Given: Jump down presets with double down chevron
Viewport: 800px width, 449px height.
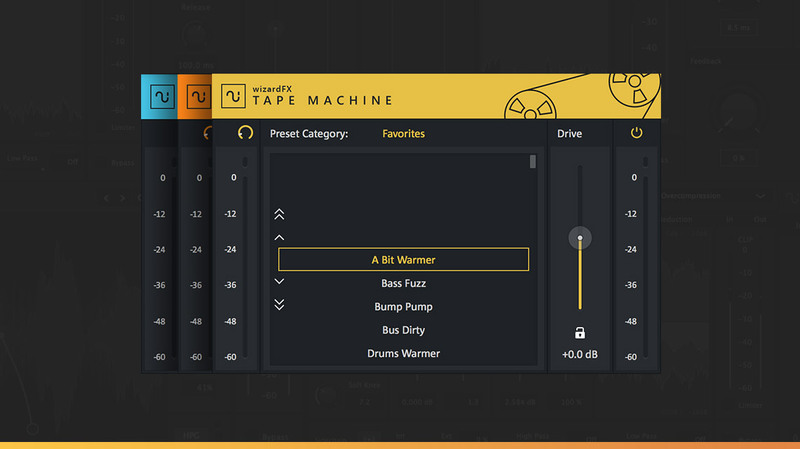Looking at the screenshot, I should (x=280, y=305).
